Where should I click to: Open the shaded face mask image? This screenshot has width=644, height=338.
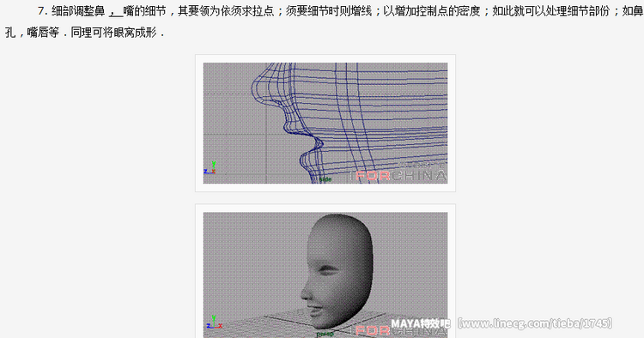(x=325, y=275)
